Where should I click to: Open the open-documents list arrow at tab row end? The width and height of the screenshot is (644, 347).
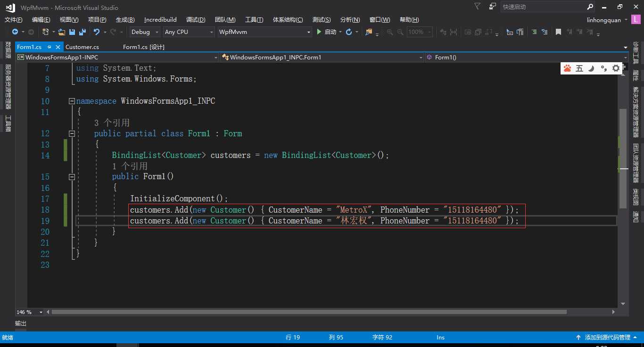tap(626, 47)
